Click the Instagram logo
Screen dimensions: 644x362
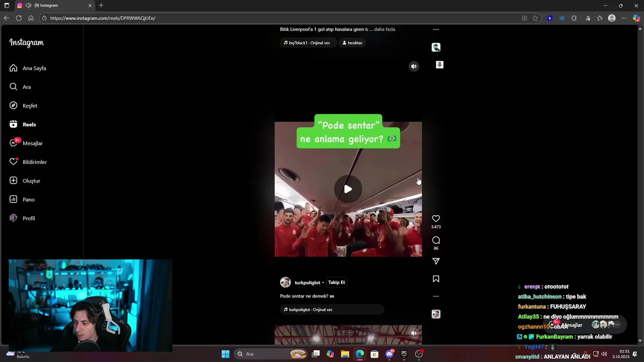[x=27, y=43]
